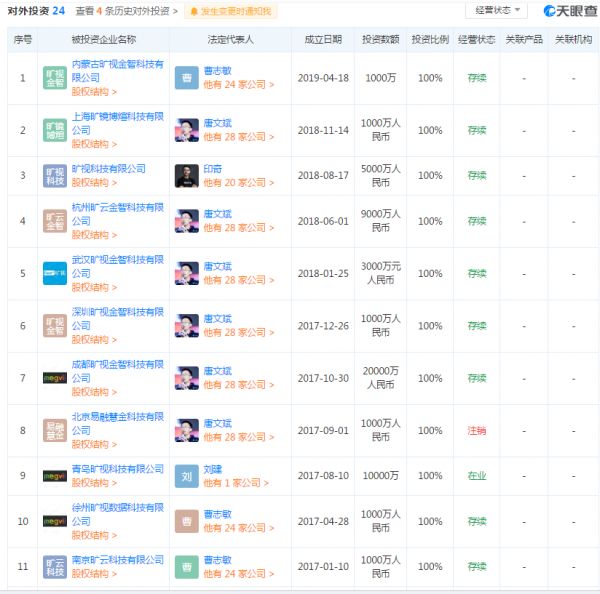Click the 投资比例 column header
600x594 pixels.
coord(430,39)
